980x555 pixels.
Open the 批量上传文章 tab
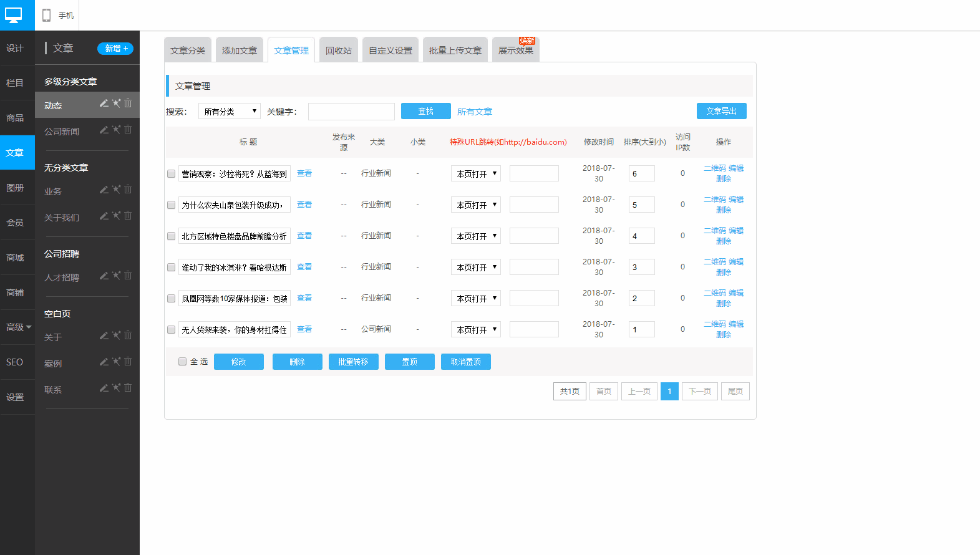pyautogui.click(x=455, y=51)
